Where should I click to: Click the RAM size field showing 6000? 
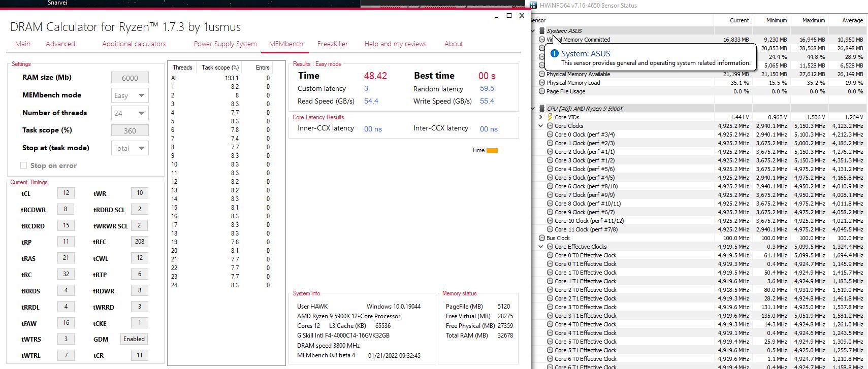pyautogui.click(x=130, y=78)
